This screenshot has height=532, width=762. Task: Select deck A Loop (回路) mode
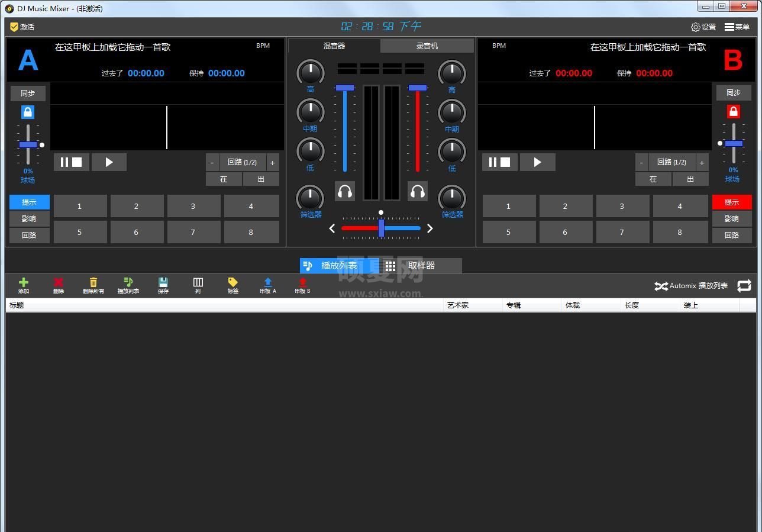click(29, 235)
